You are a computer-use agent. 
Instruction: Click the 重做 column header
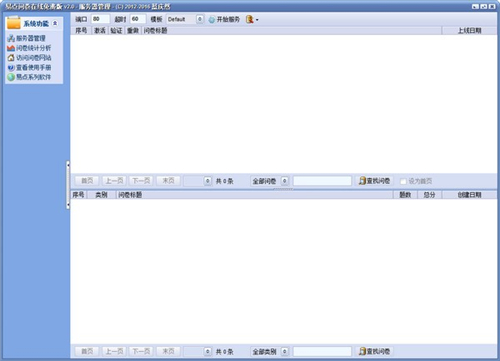133,31
